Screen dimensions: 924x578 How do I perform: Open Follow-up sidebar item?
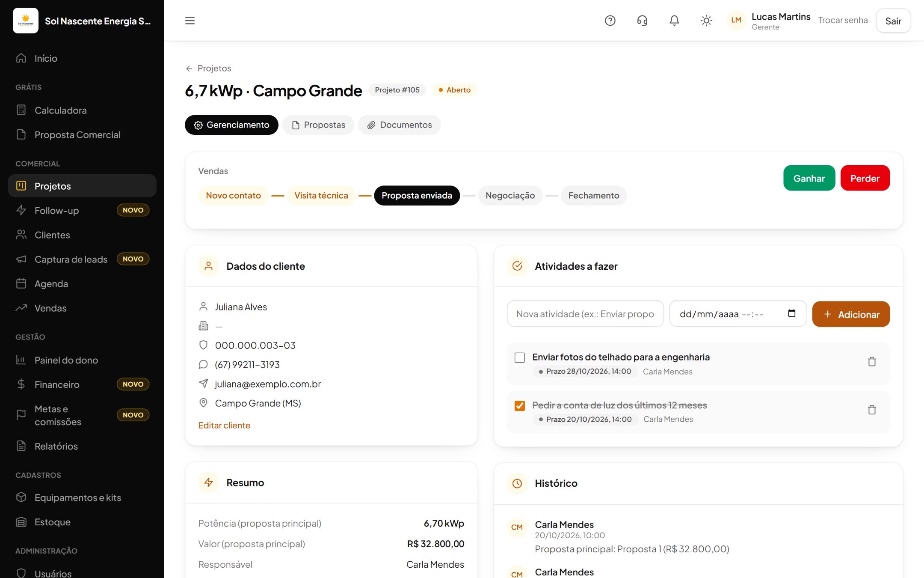pos(82,211)
